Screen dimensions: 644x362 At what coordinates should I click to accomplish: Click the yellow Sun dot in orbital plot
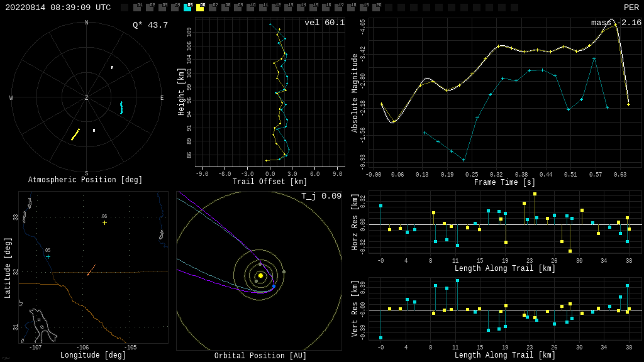coord(260,275)
